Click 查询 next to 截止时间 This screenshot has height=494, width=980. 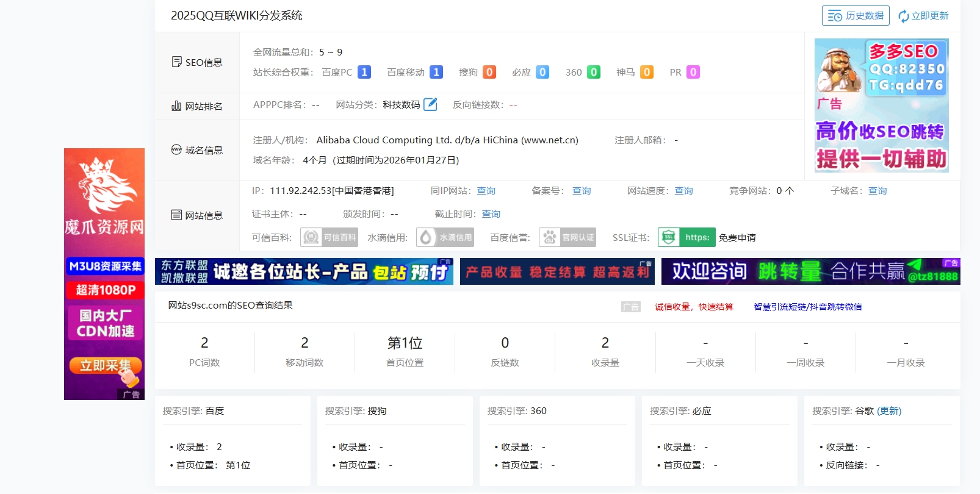pyautogui.click(x=491, y=214)
